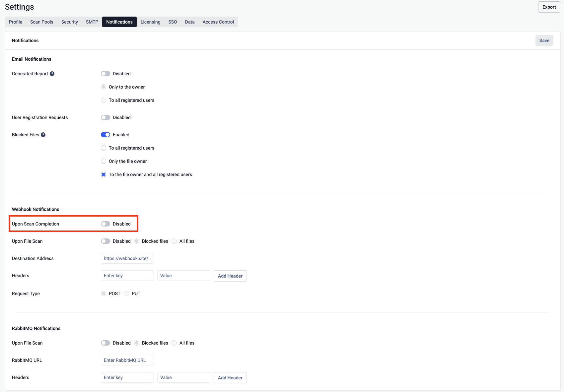This screenshot has width=564, height=392.
Task: Toggle RabbitMQ Upon File Scan switch
Action: [106, 343]
